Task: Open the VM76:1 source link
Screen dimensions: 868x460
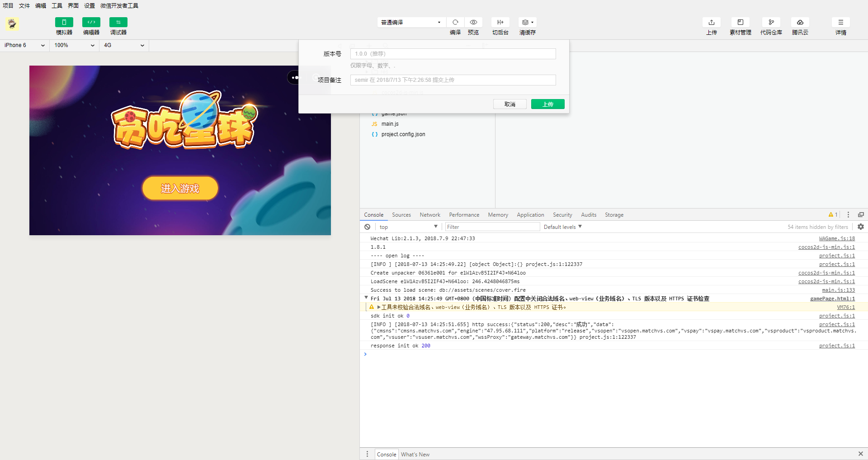Action: [845, 307]
